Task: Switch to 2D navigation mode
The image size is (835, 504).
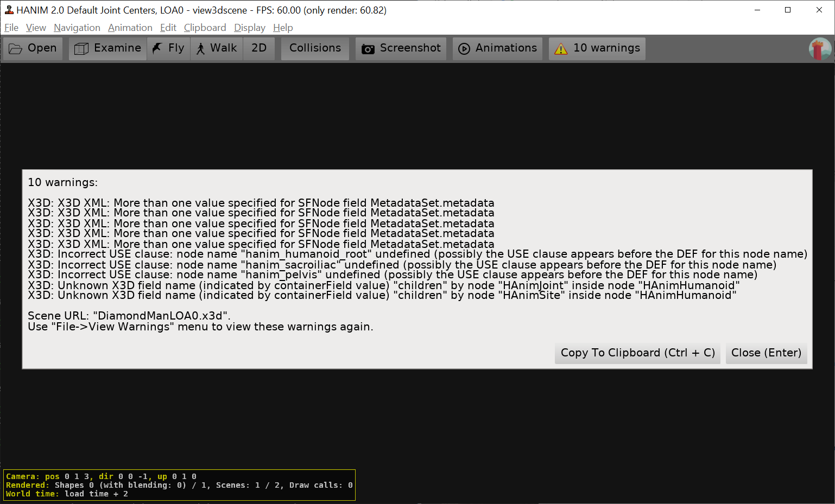Action: [259, 48]
